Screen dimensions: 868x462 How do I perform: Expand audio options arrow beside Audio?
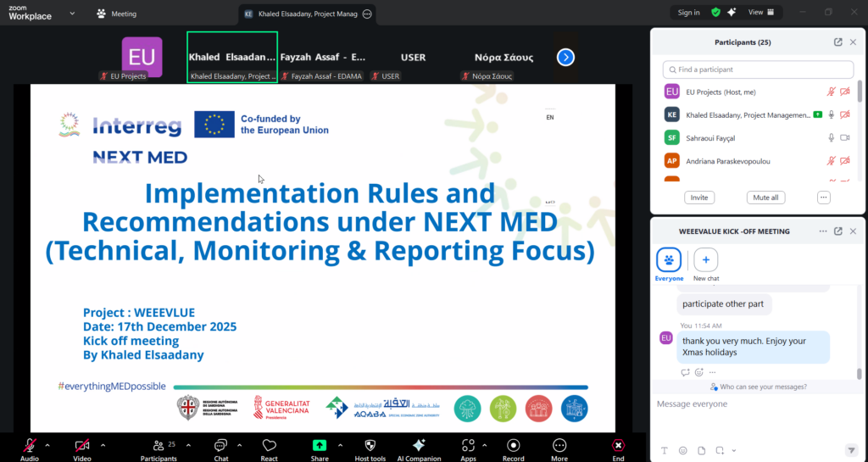point(47,444)
